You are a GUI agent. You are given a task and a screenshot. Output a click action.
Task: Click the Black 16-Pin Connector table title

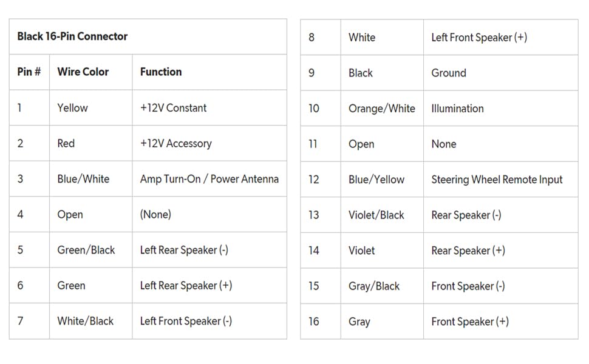coord(72,36)
